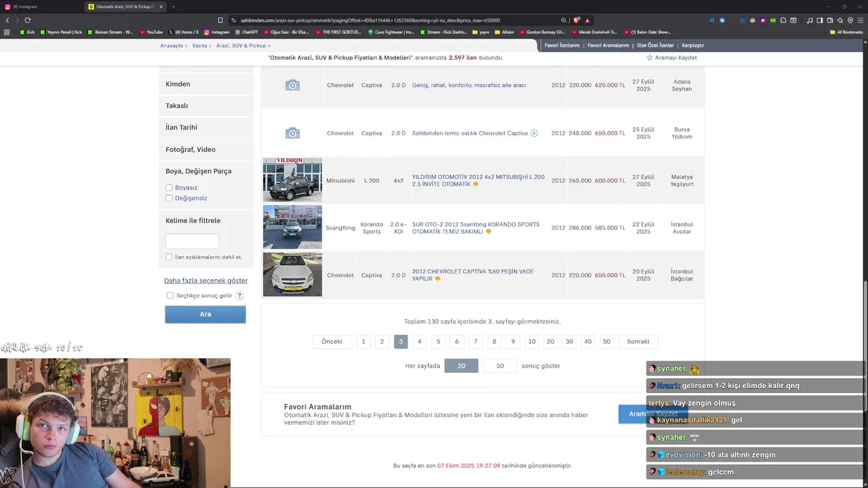Click the Mitsubishi L 200 photo thumbnail
The width and height of the screenshot is (868, 488).
(x=292, y=180)
